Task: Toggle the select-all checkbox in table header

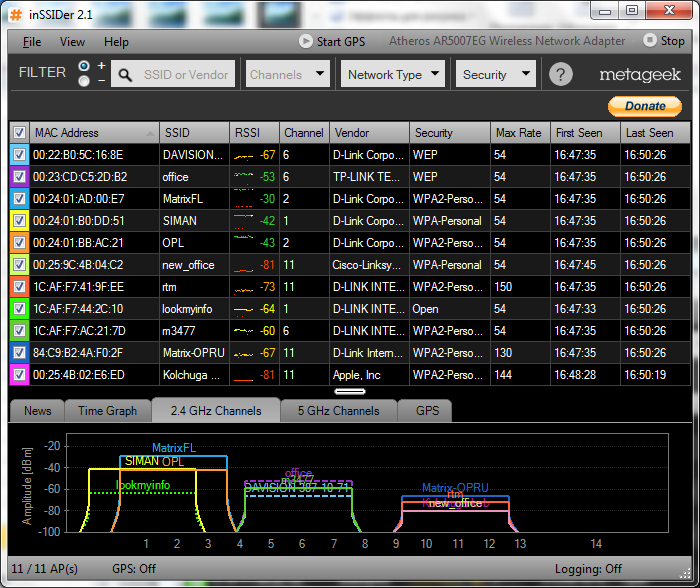Action: tap(19, 133)
